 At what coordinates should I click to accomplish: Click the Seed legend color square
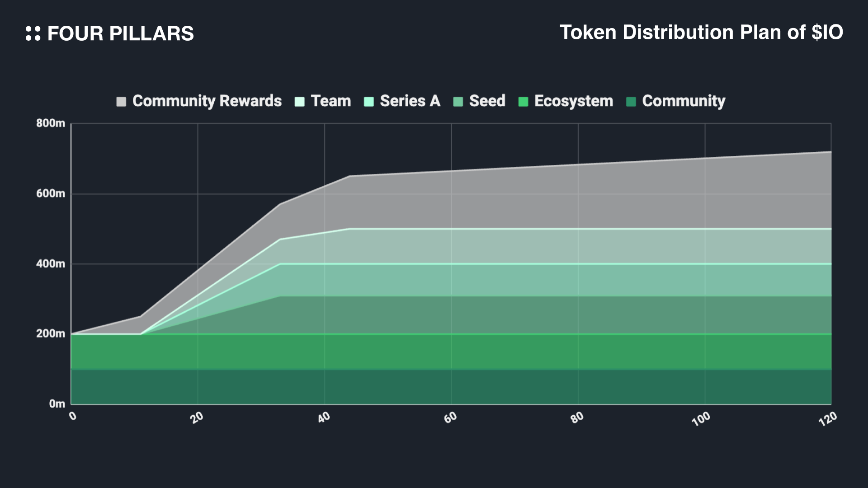coord(458,101)
